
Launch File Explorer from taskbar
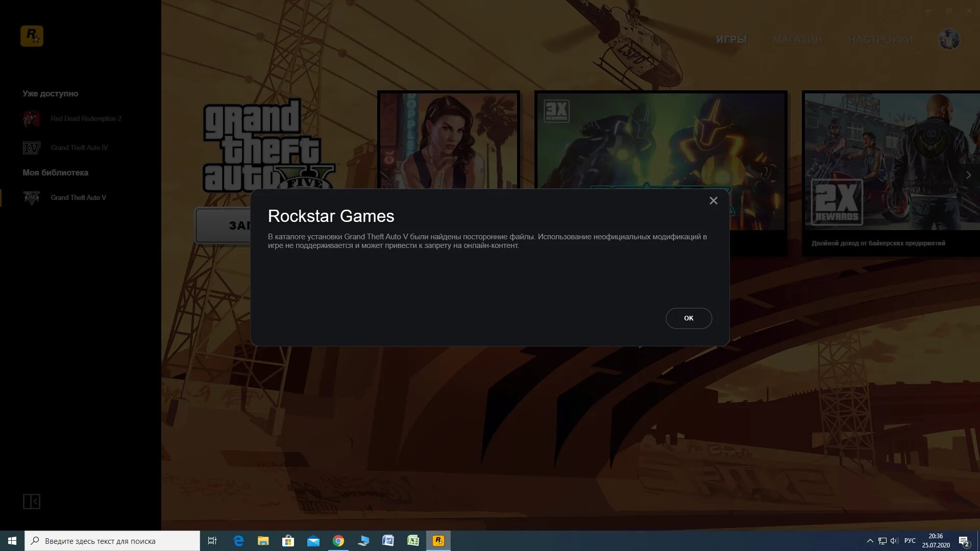263,541
